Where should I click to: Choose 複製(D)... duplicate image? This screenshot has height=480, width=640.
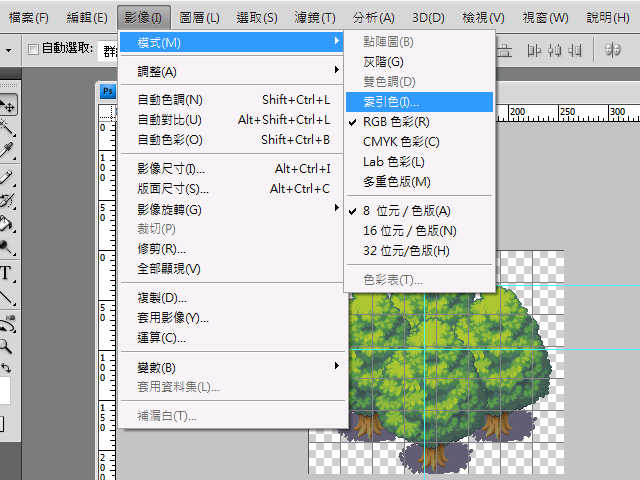tap(232, 298)
